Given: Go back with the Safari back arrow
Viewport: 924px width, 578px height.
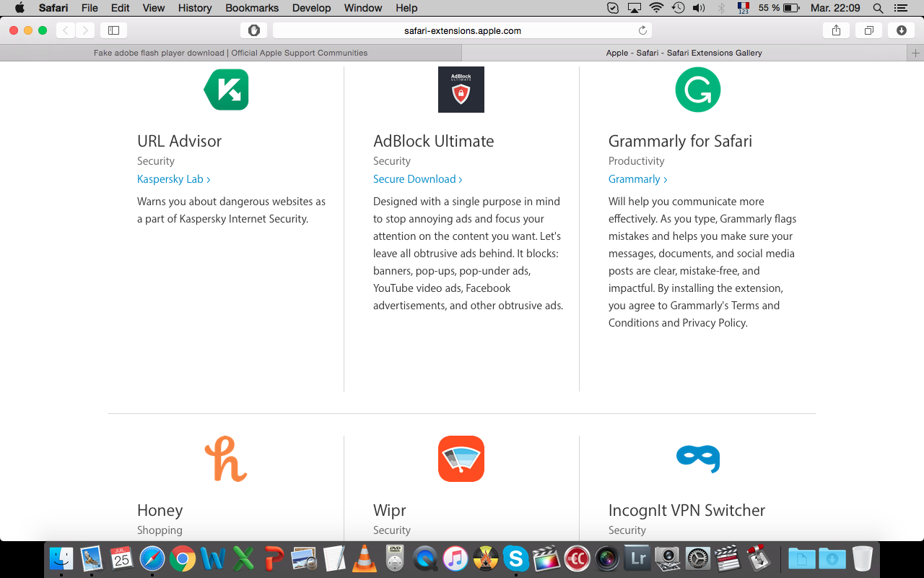Looking at the screenshot, I should coord(66,30).
